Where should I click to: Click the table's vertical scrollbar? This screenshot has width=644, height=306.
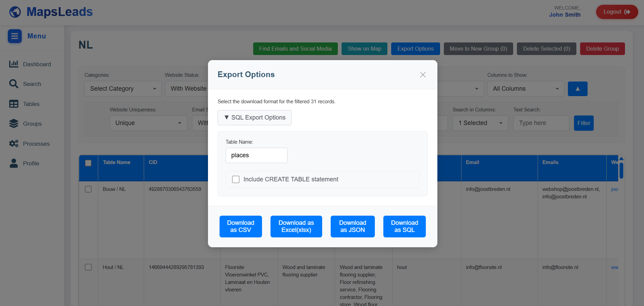tap(621, 170)
